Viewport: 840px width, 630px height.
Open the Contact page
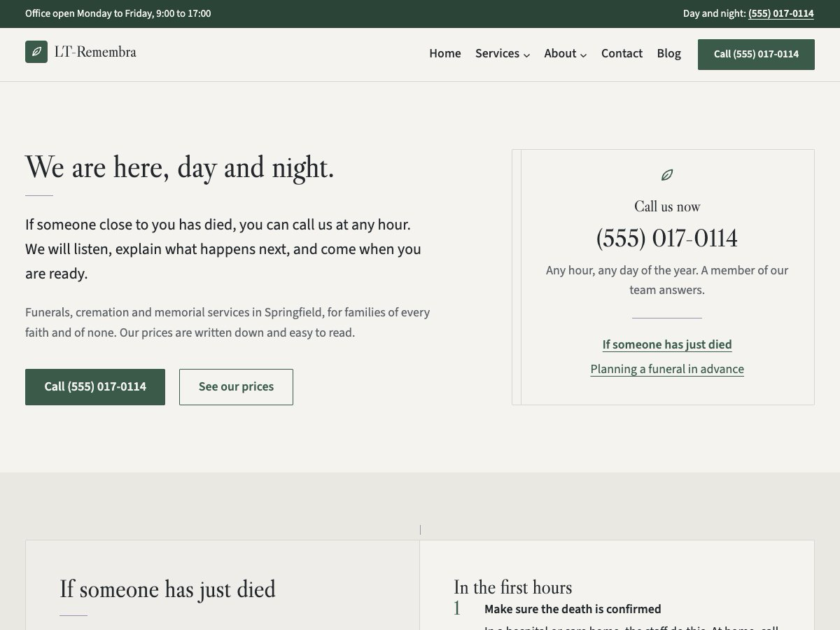(622, 54)
